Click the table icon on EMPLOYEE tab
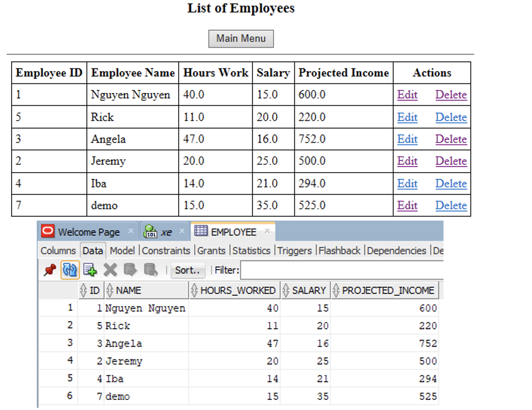532x410 pixels. pos(200,231)
